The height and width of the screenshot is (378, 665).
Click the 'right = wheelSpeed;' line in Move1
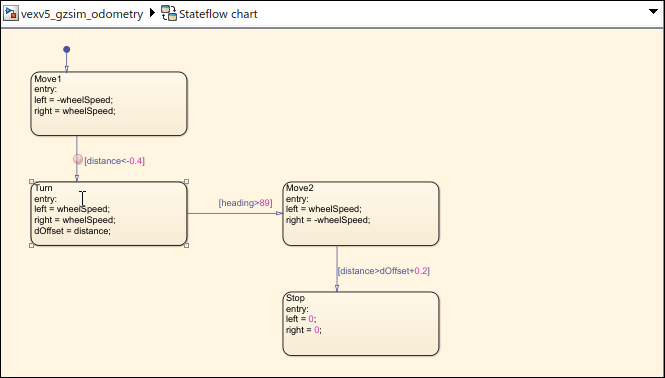(75, 111)
